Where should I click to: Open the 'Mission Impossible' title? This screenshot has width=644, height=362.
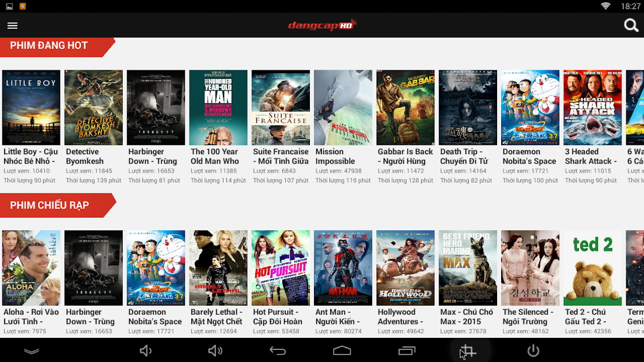pyautogui.click(x=335, y=157)
